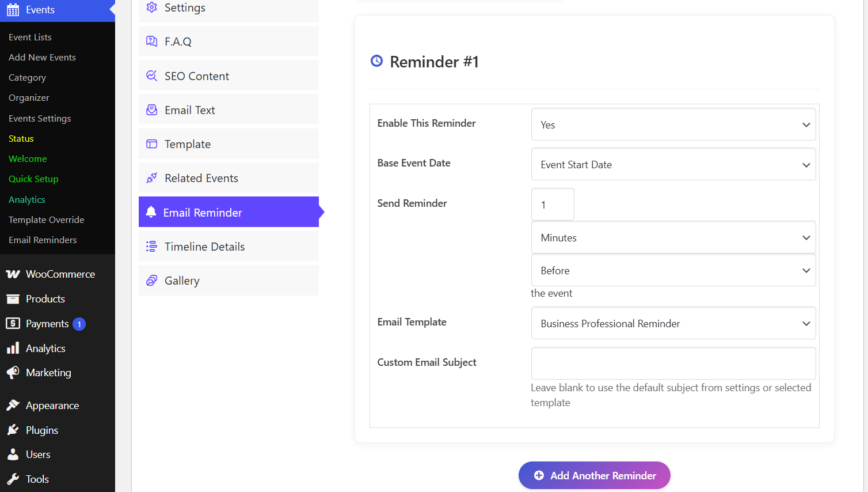The width and height of the screenshot is (868, 492).
Task: Click the F.A.Q chat icon
Action: pos(151,41)
